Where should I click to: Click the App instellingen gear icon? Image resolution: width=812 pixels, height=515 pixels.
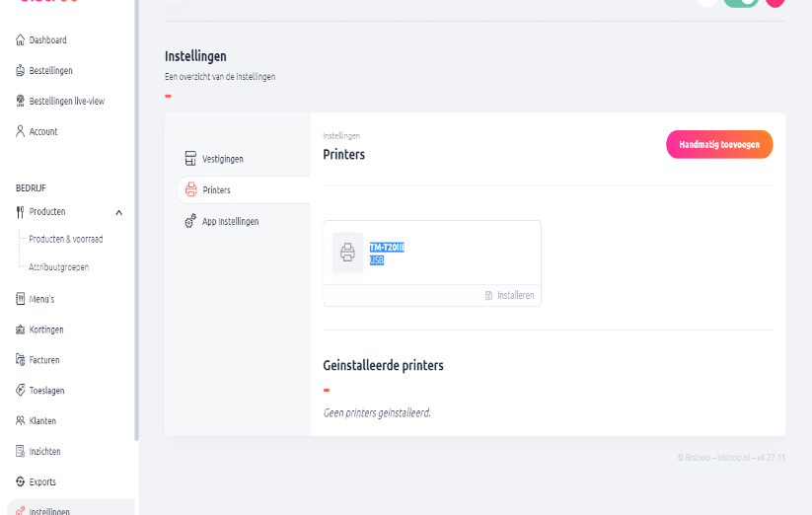tap(190, 222)
